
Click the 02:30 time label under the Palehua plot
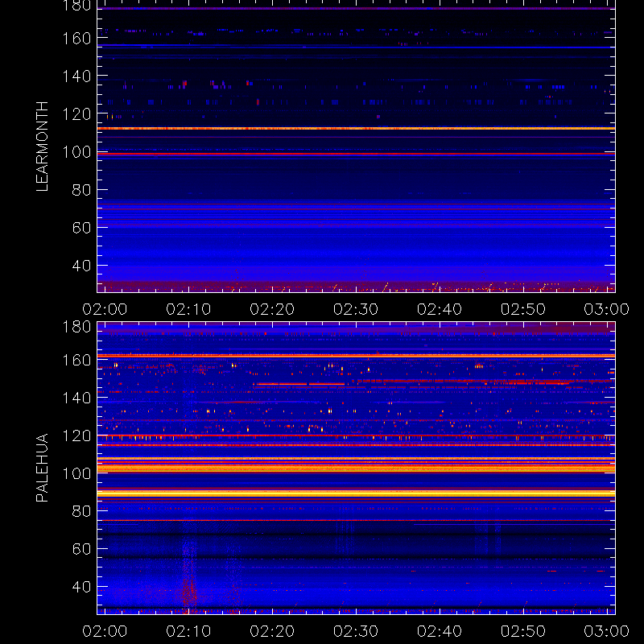coord(356,631)
